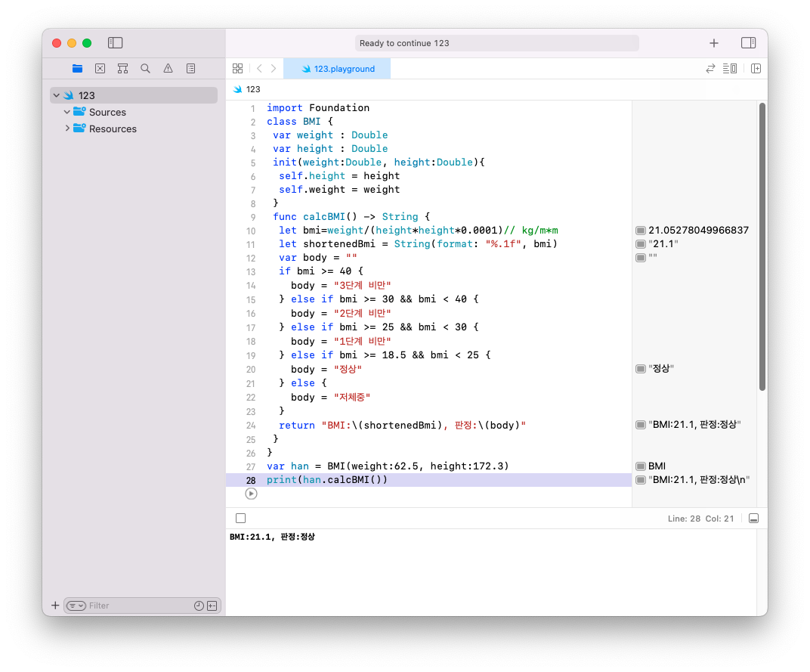Click the 'import Foundation' code line
The height and width of the screenshot is (672, 810).
coord(318,107)
